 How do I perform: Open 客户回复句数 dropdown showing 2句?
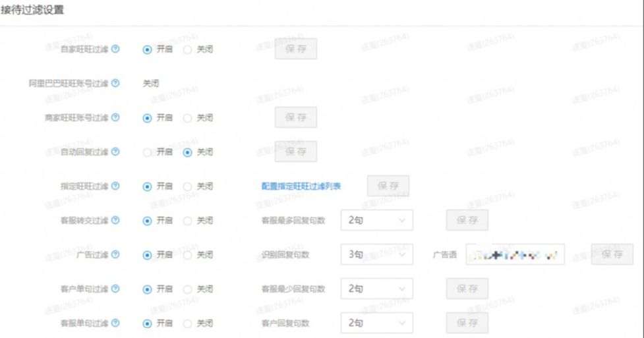click(x=376, y=323)
